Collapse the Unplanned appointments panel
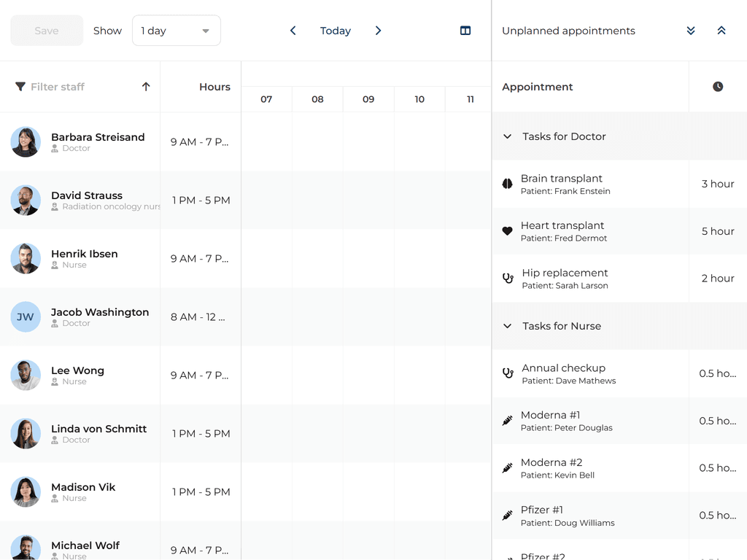The width and height of the screenshot is (747, 560). (721, 31)
